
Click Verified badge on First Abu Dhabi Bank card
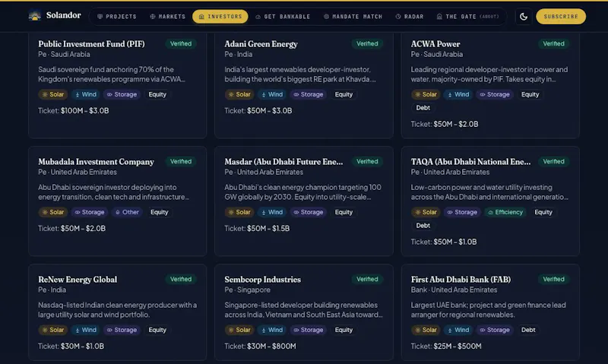pyautogui.click(x=554, y=279)
